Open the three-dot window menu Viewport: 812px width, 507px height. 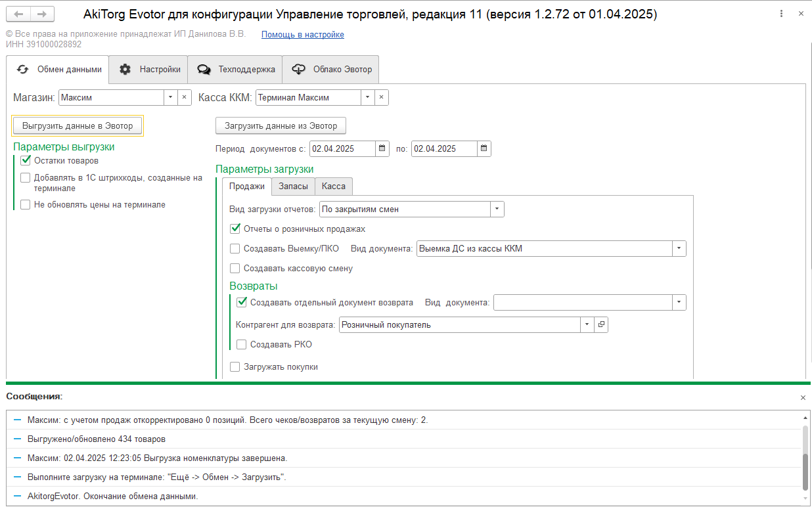[780, 14]
